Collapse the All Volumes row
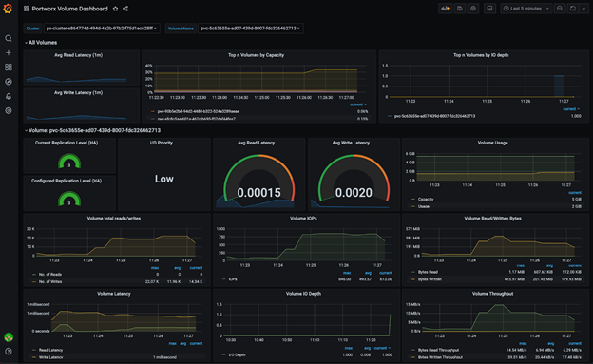This screenshot has width=593, height=364. (41, 43)
